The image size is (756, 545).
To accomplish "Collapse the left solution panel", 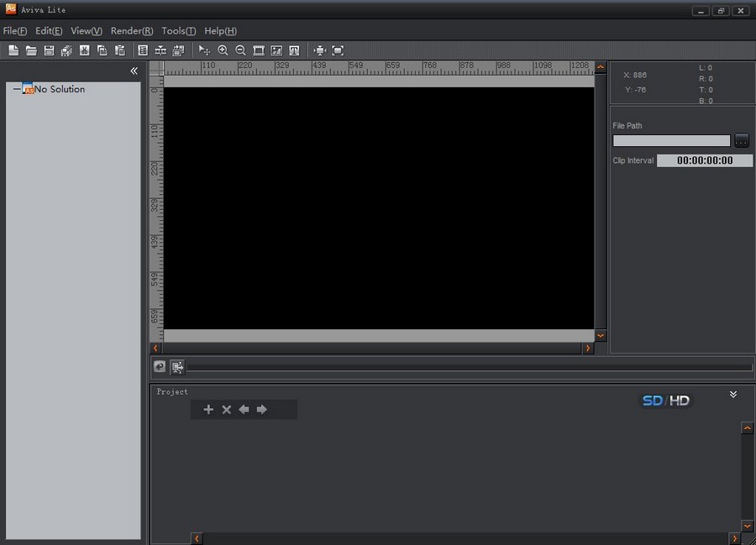I will [x=134, y=71].
